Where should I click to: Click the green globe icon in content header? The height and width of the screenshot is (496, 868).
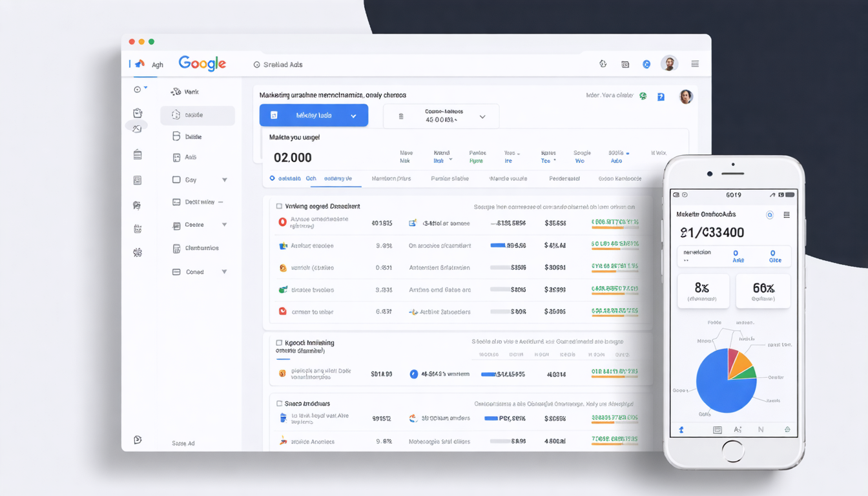coord(643,96)
